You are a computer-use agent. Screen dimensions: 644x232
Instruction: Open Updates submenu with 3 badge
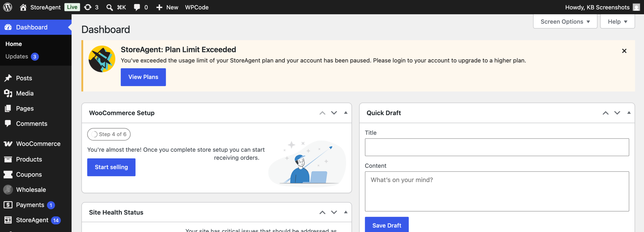(22, 56)
